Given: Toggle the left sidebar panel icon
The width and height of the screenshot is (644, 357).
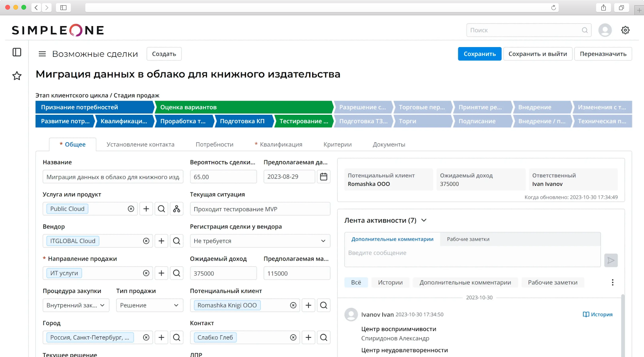Looking at the screenshot, I should point(17,52).
